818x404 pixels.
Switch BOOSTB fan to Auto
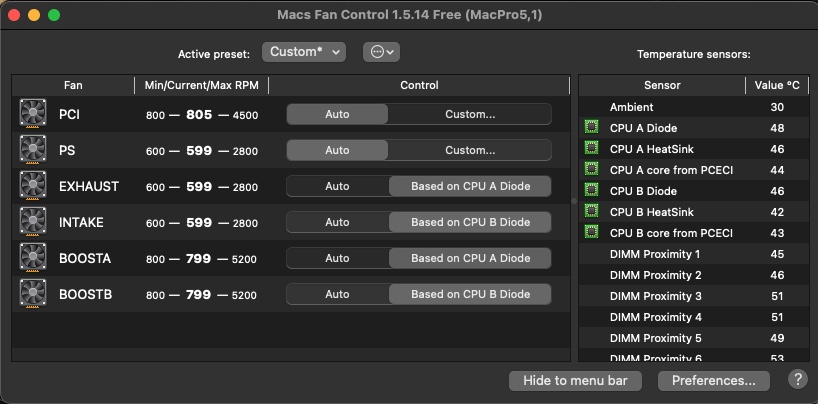(337, 294)
